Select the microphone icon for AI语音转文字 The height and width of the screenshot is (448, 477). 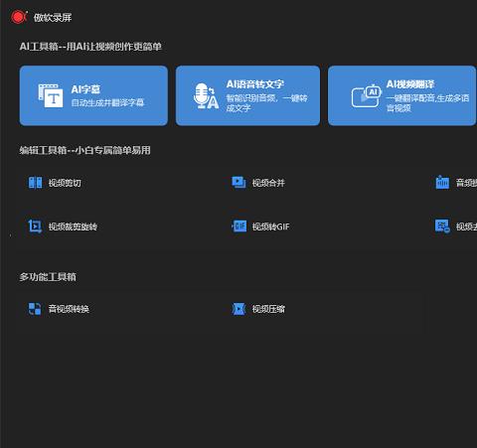point(206,96)
